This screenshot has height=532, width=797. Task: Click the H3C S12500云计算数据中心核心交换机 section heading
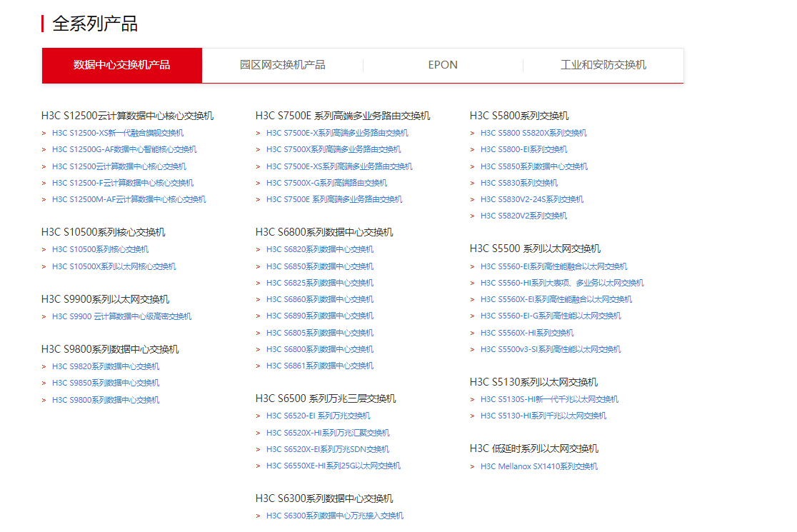128,116
